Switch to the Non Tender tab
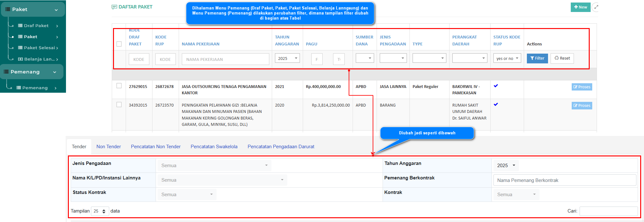 pos(109,147)
